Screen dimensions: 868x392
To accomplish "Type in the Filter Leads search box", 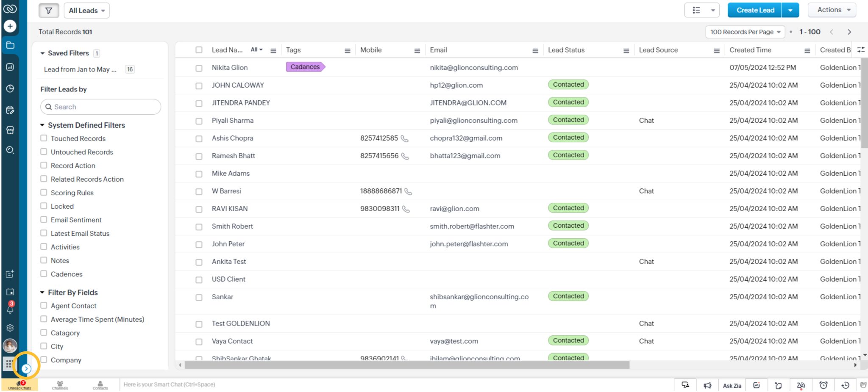I will click(100, 107).
